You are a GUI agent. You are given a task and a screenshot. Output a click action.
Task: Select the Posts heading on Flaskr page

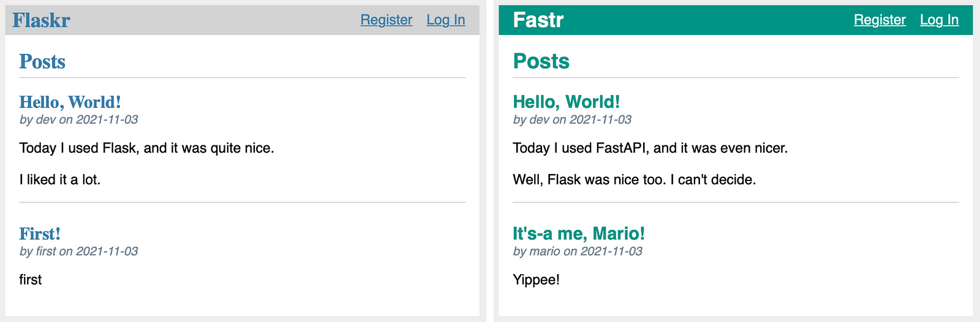click(42, 61)
